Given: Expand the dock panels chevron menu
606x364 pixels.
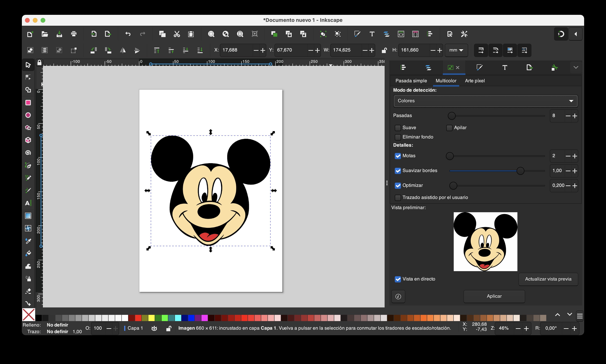Looking at the screenshot, I should pos(576,67).
